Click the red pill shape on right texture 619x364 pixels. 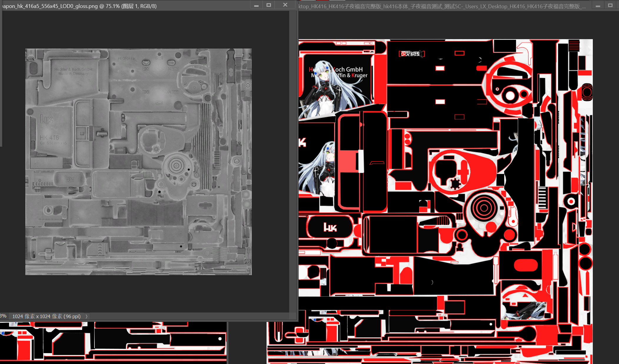(526, 265)
